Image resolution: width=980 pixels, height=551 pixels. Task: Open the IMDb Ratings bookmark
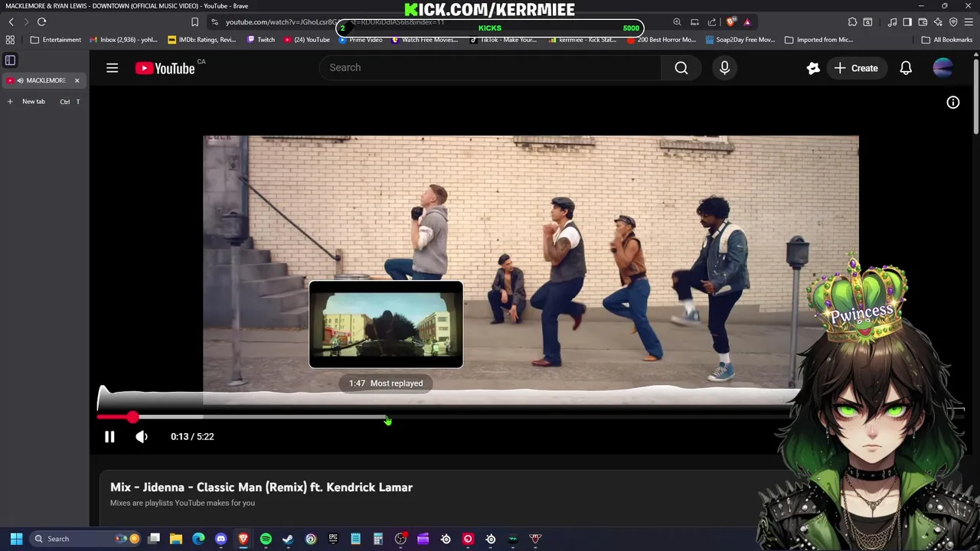[202, 40]
